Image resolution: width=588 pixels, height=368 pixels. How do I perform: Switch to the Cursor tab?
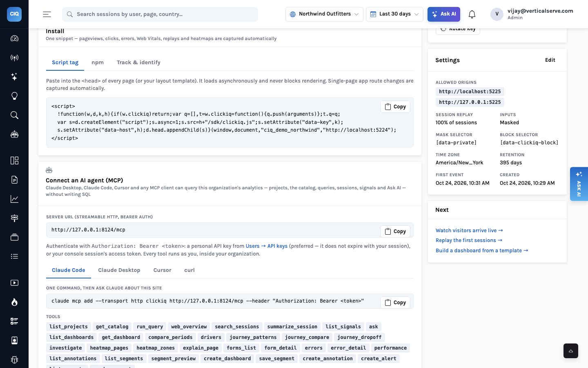(x=162, y=270)
